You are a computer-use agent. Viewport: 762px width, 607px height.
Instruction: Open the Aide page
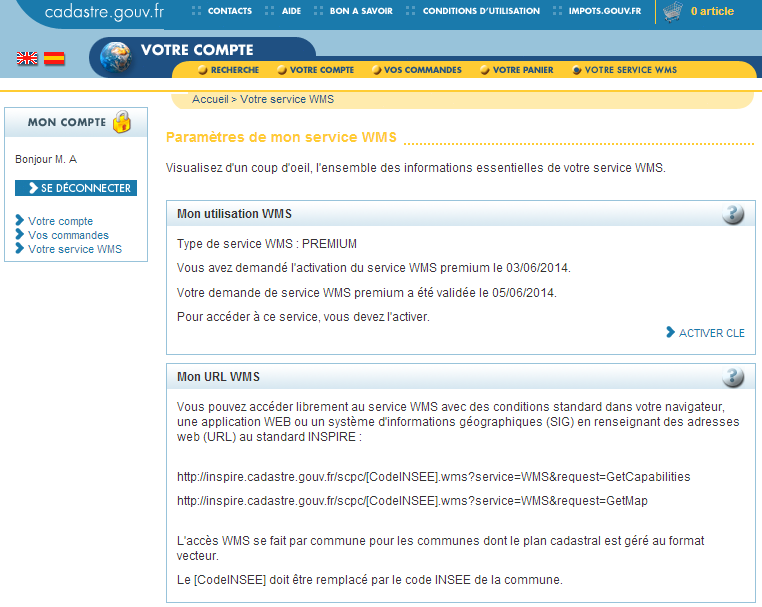(291, 11)
